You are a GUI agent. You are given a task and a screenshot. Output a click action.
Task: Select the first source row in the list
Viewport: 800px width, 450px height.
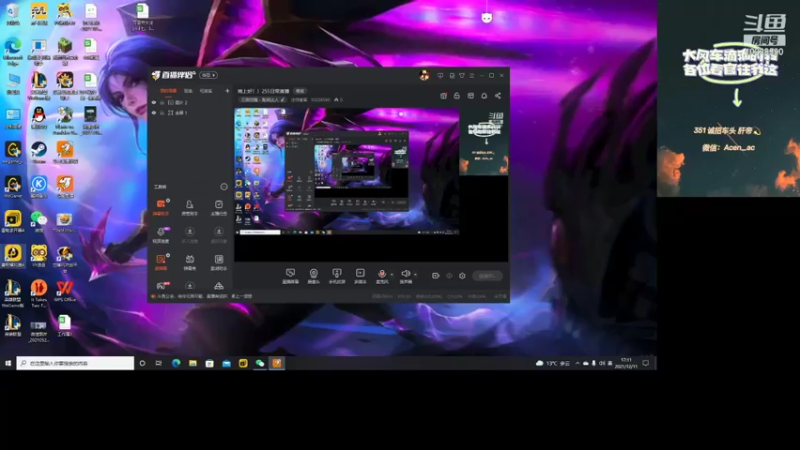point(190,103)
